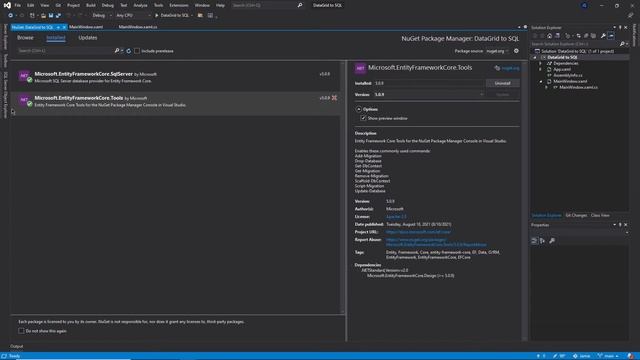The height and width of the screenshot is (360, 640).
Task: Click the Save file toolbar icon
Action: (x=51, y=16)
